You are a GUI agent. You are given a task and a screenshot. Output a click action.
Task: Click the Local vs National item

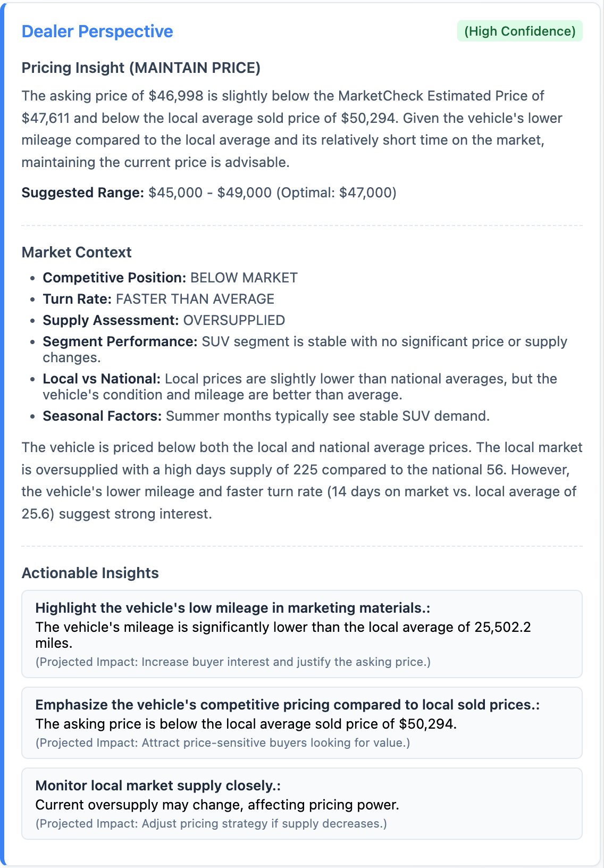(x=300, y=386)
